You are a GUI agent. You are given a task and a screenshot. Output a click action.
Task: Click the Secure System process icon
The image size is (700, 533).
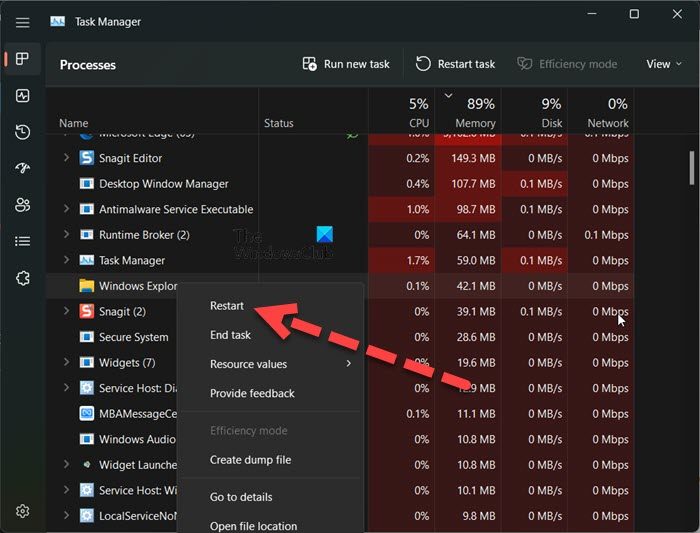[87, 337]
